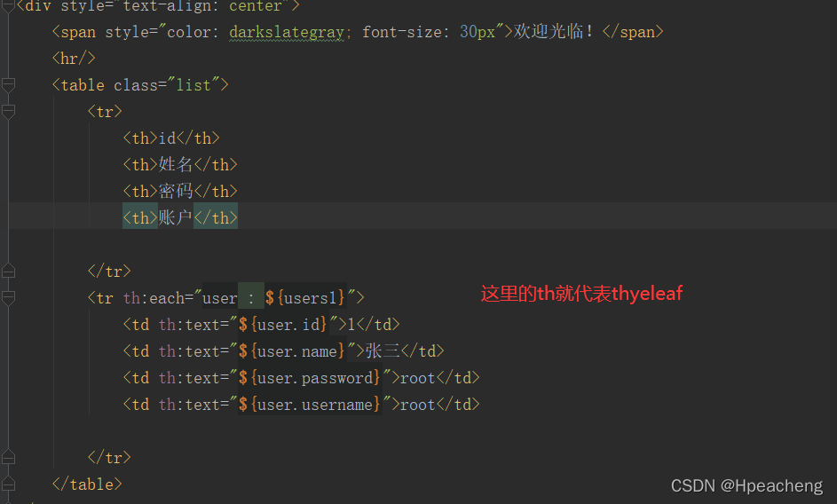Click the ${user.id} expression
Image resolution: width=837 pixels, height=504 pixels.
click(282, 325)
